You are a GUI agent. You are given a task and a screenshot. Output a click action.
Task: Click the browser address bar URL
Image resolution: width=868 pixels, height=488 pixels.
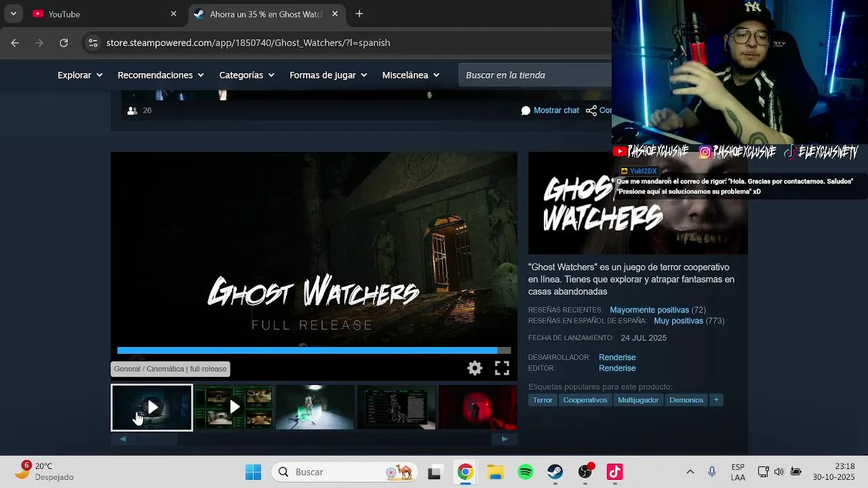click(248, 43)
